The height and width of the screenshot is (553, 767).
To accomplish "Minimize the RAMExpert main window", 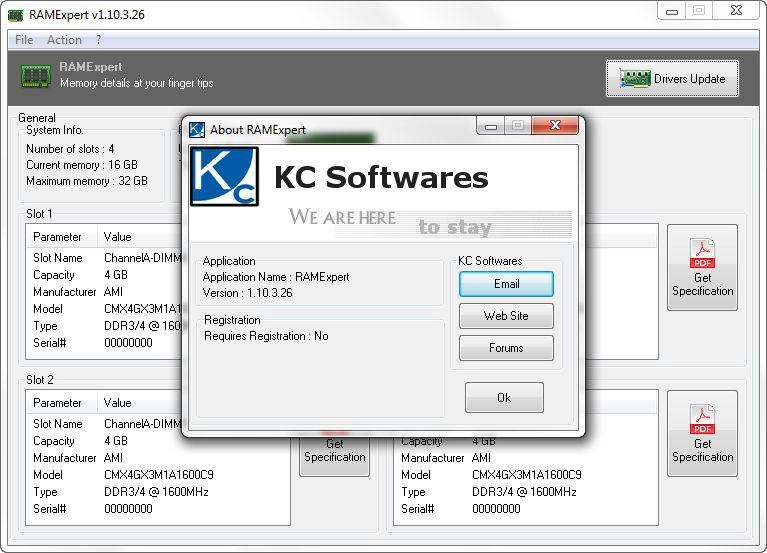I will click(672, 11).
